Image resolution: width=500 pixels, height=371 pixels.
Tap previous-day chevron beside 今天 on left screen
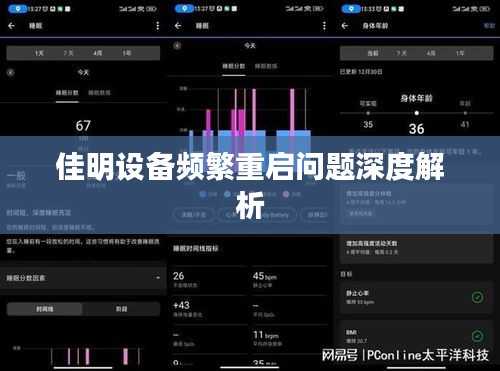coord(11,72)
